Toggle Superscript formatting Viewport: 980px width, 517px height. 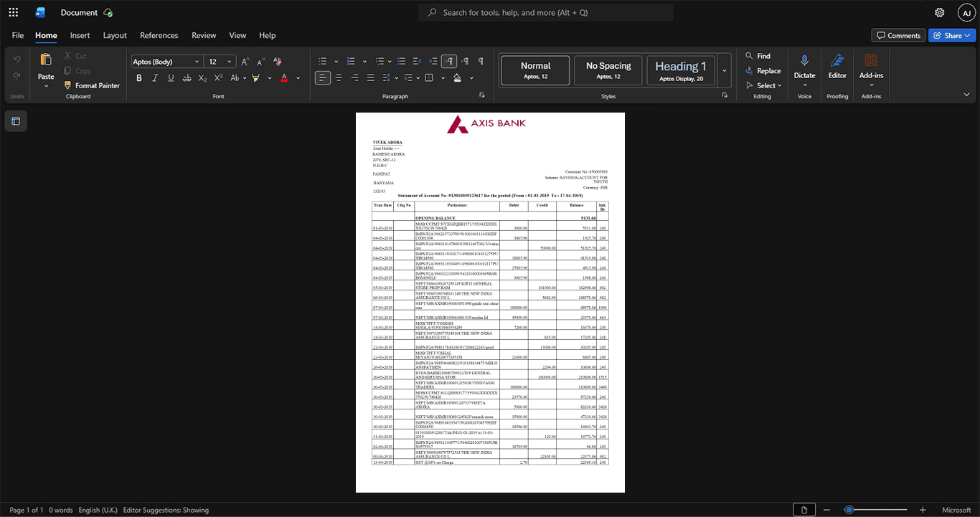[x=219, y=77]
